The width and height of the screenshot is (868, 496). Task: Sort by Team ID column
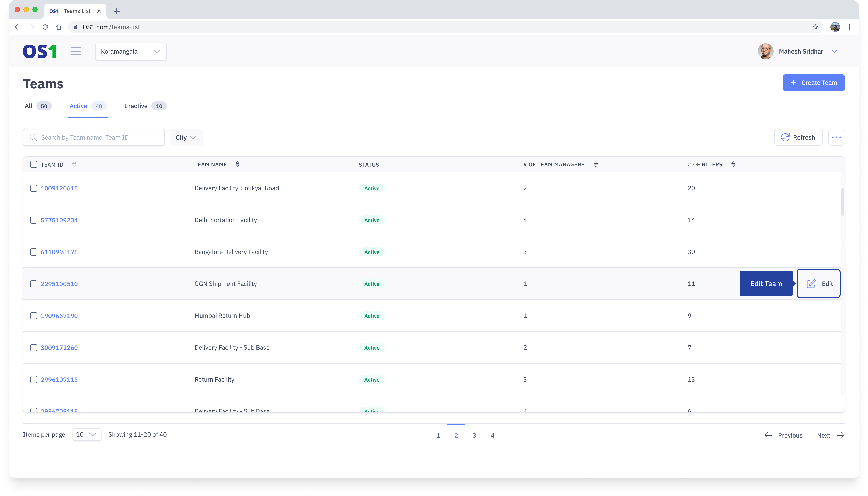tap(74, 165)
